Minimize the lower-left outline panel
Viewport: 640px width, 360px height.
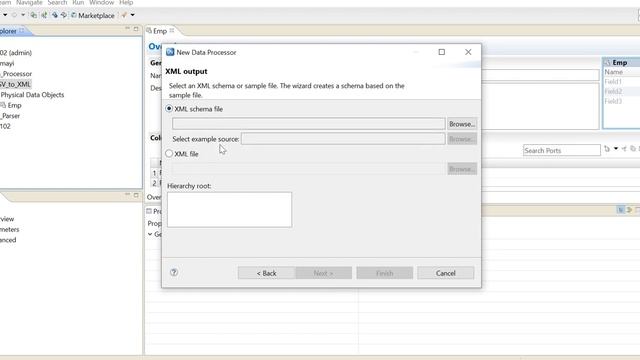(x=127, y=195)
